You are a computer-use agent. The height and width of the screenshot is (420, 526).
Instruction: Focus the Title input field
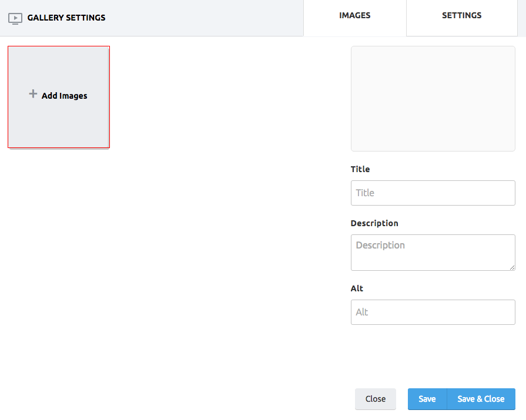coord(433,193)
